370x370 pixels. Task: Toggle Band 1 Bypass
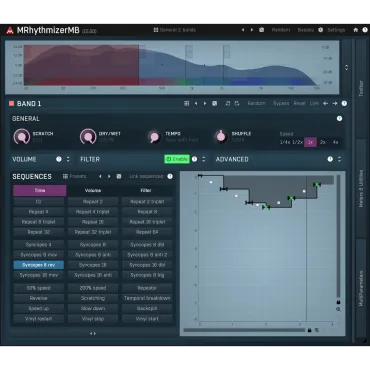[281, 104]
